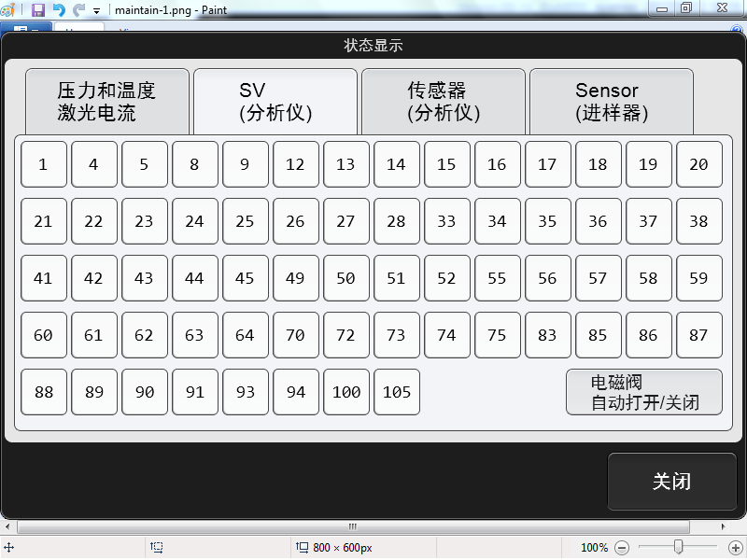Open the Sensor (进样器) tab

point(611,102)
